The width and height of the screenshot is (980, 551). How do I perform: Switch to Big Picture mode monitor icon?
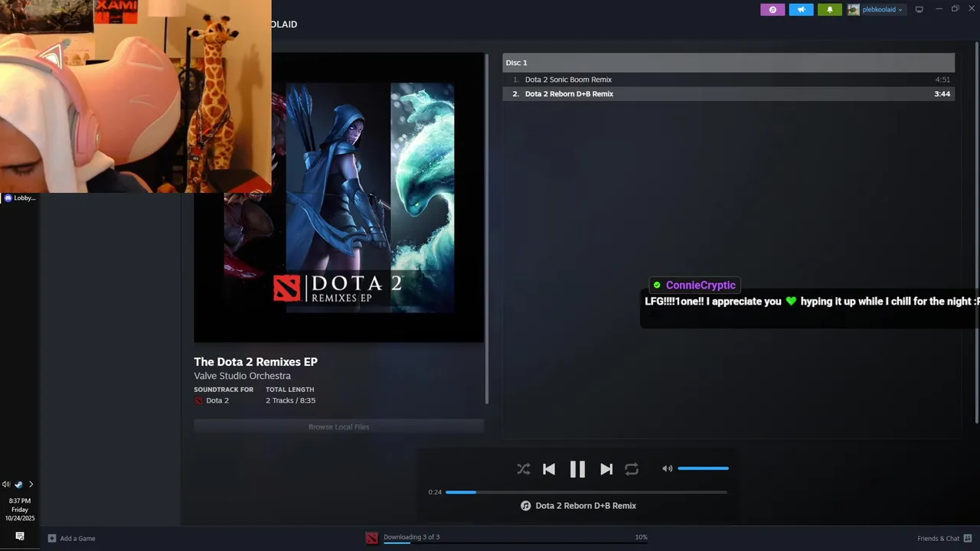pos(919,10)
